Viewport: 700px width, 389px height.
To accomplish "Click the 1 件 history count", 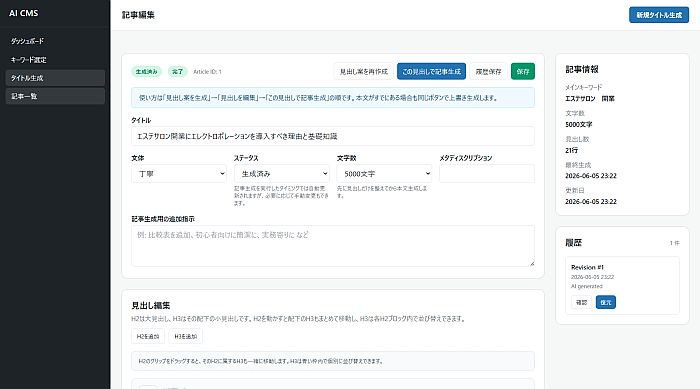I will click(675, 243).
